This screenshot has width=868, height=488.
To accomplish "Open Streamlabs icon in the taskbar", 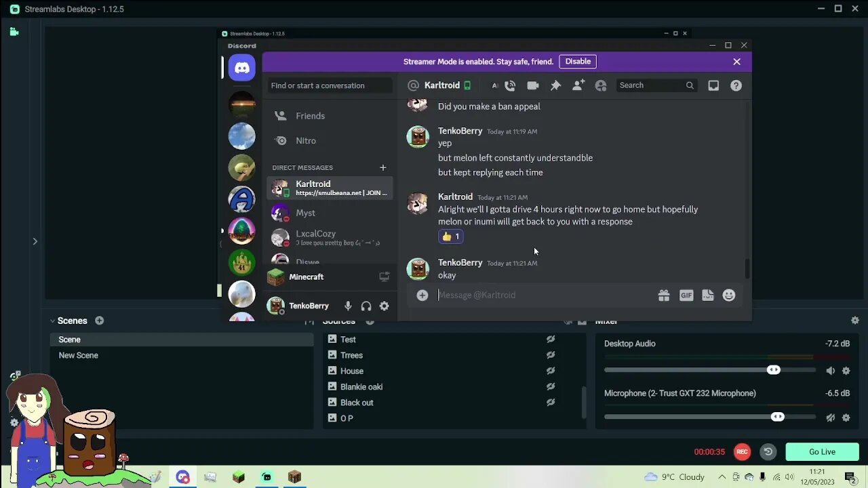I will [x=267, y=477].
